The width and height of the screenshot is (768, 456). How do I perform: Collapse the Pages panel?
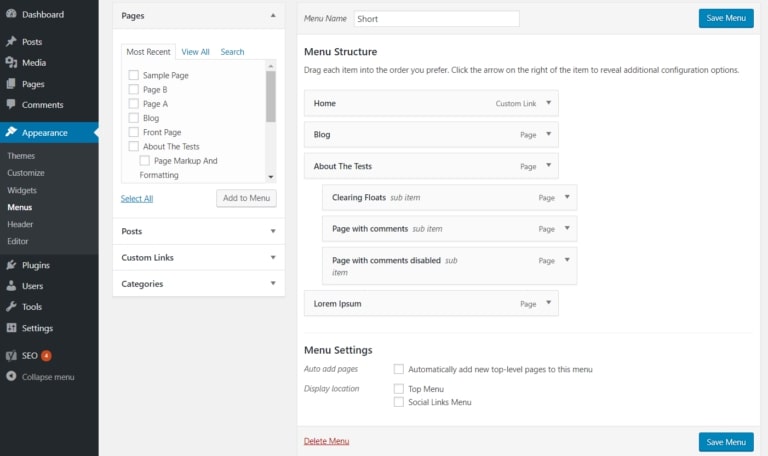[273, 16]
